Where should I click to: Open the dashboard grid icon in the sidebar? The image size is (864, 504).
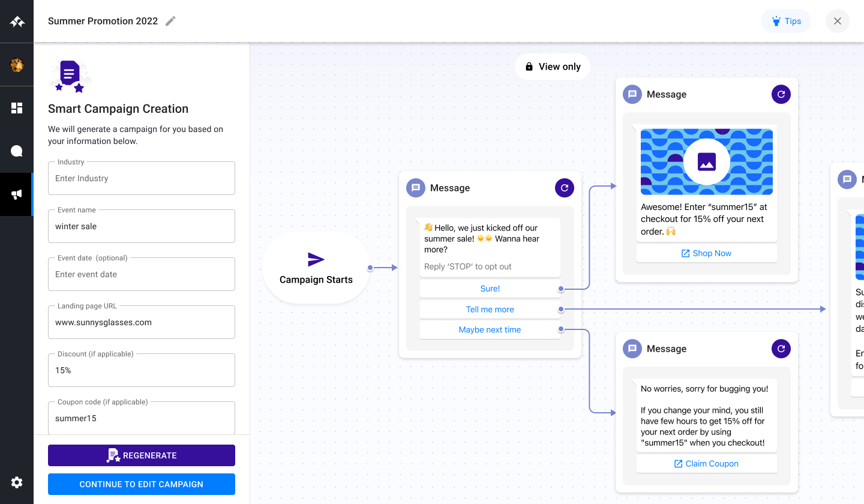click(16, 107)
